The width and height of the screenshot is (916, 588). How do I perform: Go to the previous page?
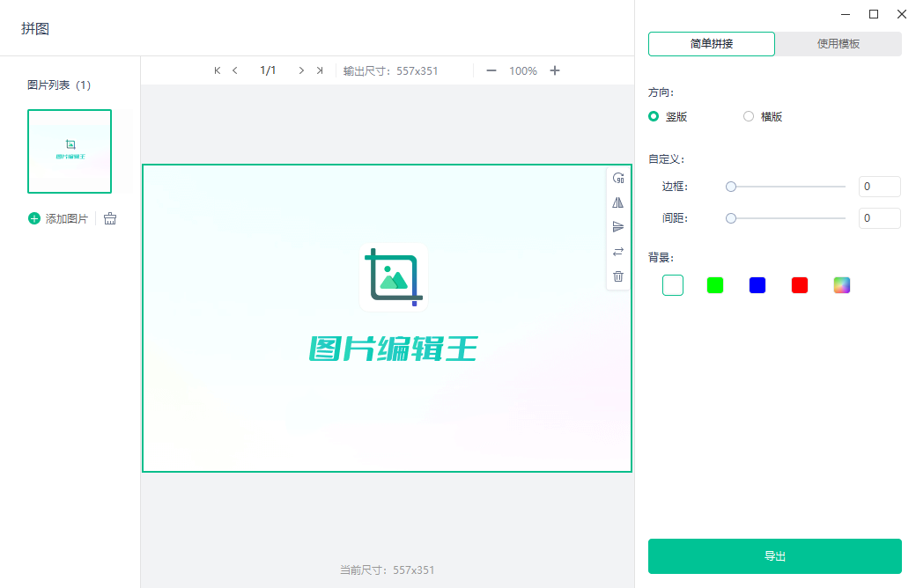(x=235, y=70)
